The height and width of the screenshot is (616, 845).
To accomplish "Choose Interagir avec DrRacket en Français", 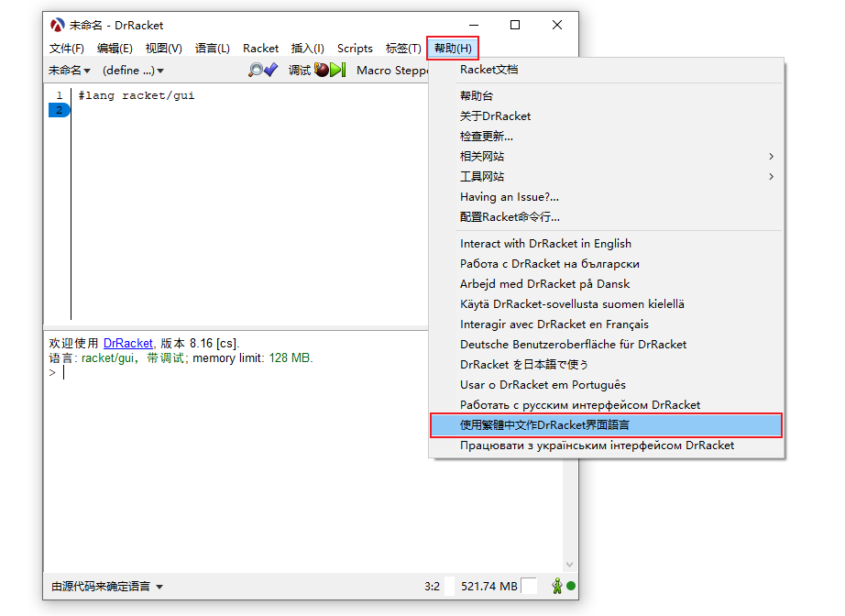I will 607,324.
